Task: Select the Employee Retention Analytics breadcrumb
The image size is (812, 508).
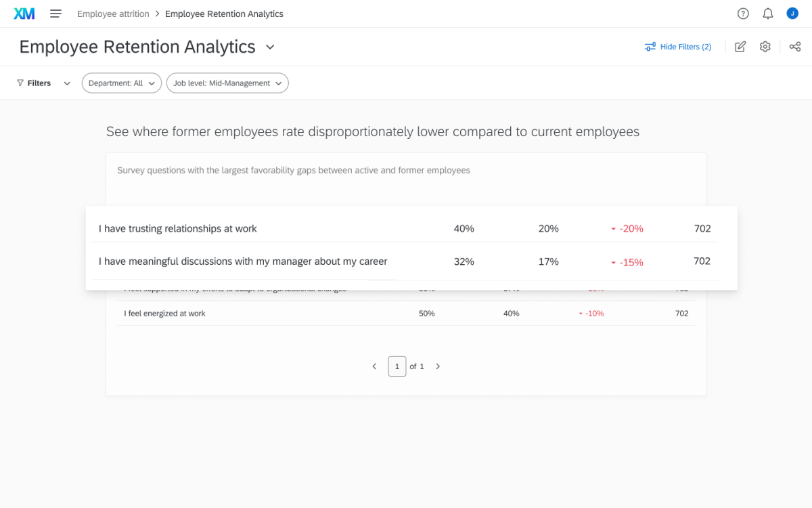Action: point(225,13)
